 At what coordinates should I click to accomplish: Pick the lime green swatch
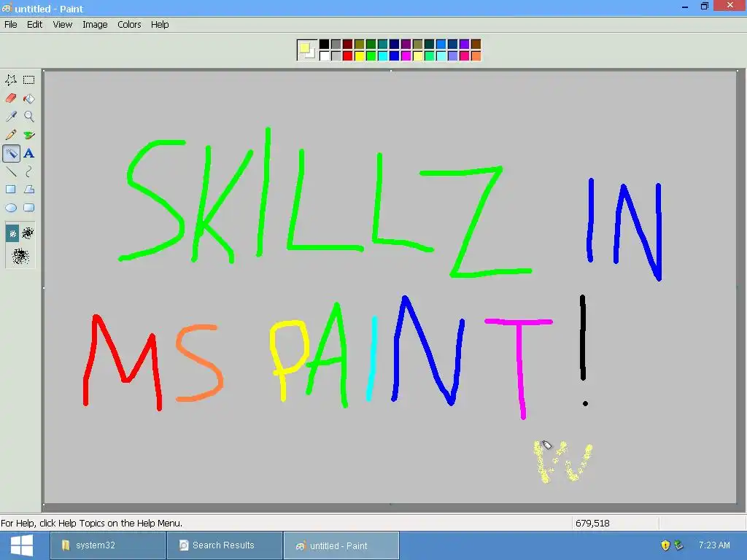[371, 55]
